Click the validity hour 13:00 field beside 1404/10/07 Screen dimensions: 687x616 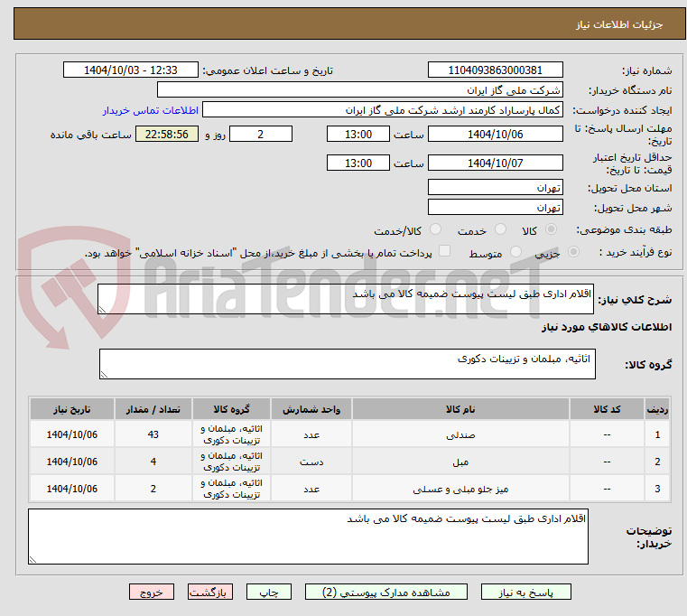coord(358,163)
